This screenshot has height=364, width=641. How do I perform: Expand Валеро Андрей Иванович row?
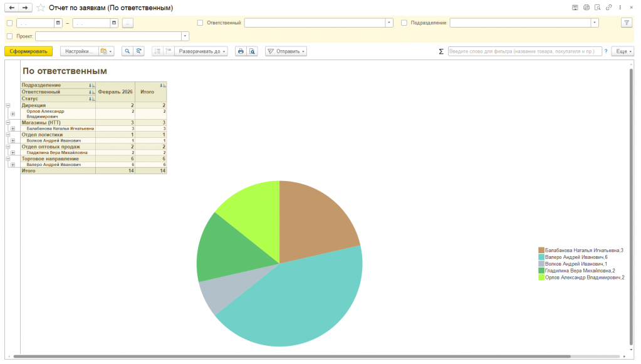point(13,165)
